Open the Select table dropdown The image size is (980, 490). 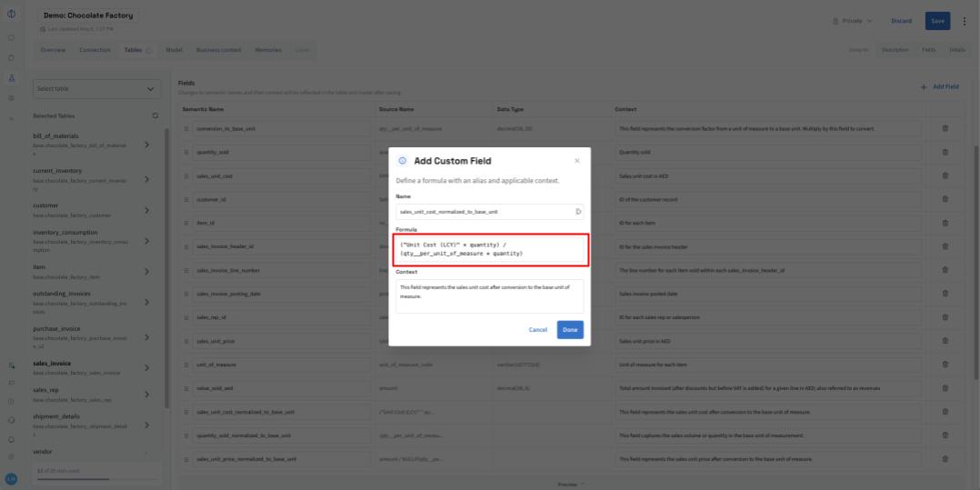coord(95,89)
